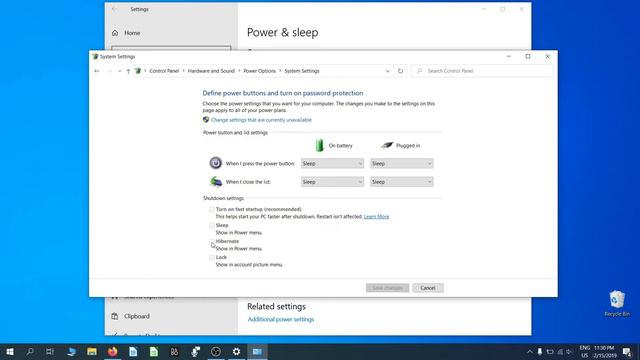The width and height of the screenshot is (640, 360).
Task: Toggle Turn on fast startup checkbox
Action: click(x=212, y=209)
